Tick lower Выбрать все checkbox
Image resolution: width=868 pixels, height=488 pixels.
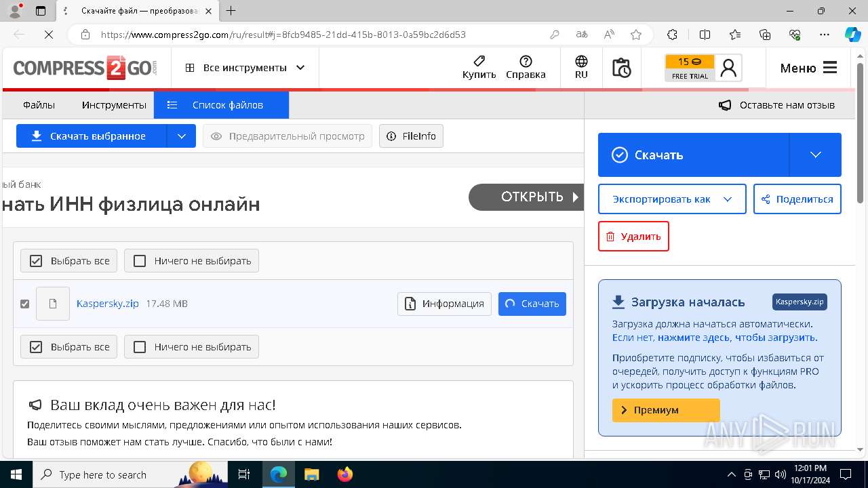pyautogui.click(x=36, y=347)
